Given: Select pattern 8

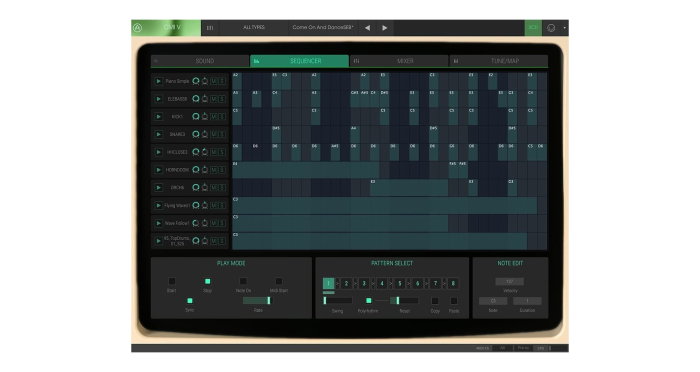Looking at the screenshot, I should coord(453,283).
